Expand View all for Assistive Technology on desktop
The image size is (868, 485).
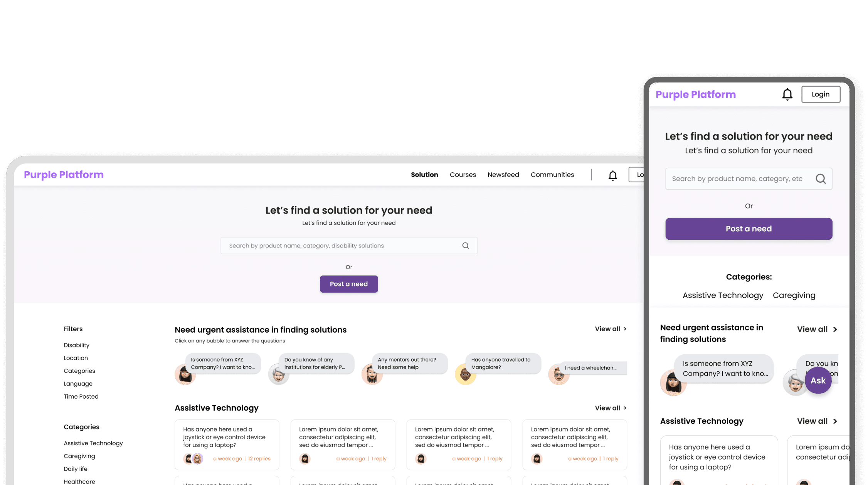pyautogui.click(x=611, y=408)
